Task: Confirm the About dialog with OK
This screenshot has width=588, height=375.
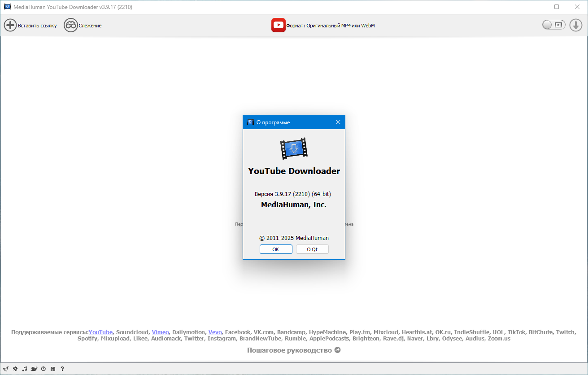Action: coord(276,249)
